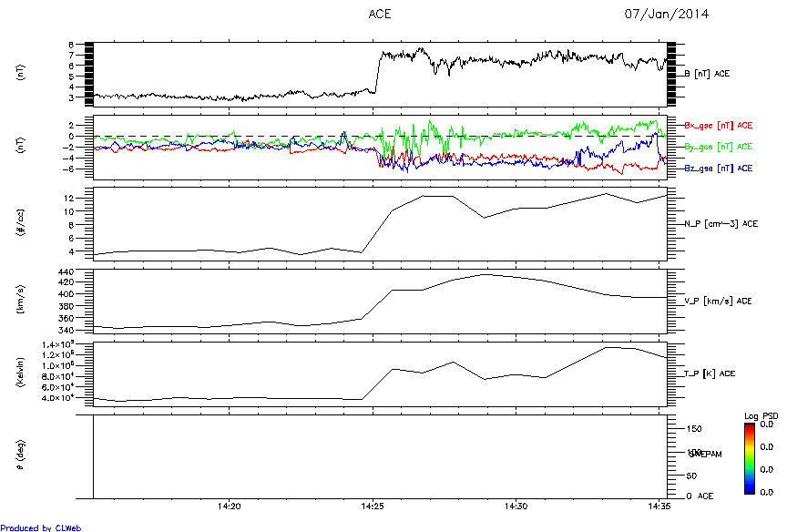
Task: Click the "(Kelvin)" axis unit label
Action: 21,373
